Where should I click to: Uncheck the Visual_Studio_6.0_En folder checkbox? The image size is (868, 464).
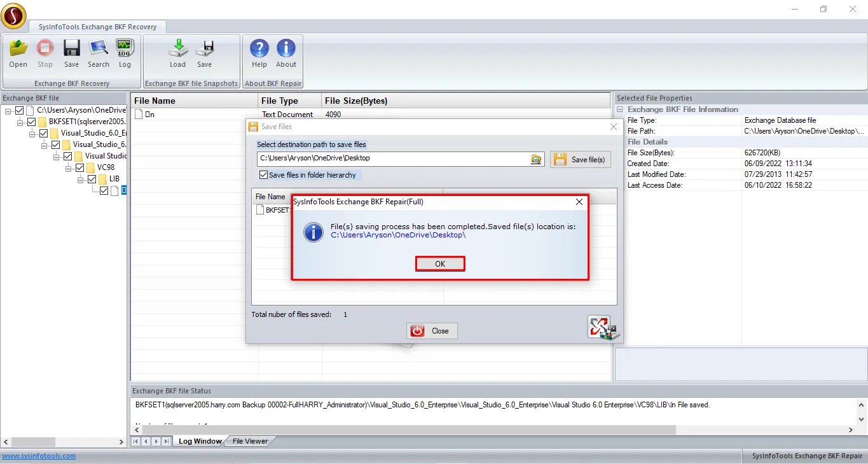tap(44, 133)
